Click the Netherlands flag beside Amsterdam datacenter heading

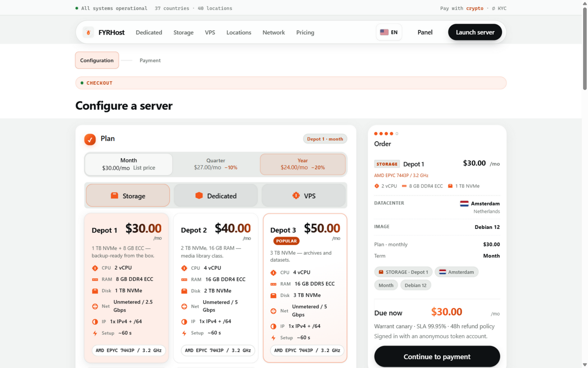point(464,204)
